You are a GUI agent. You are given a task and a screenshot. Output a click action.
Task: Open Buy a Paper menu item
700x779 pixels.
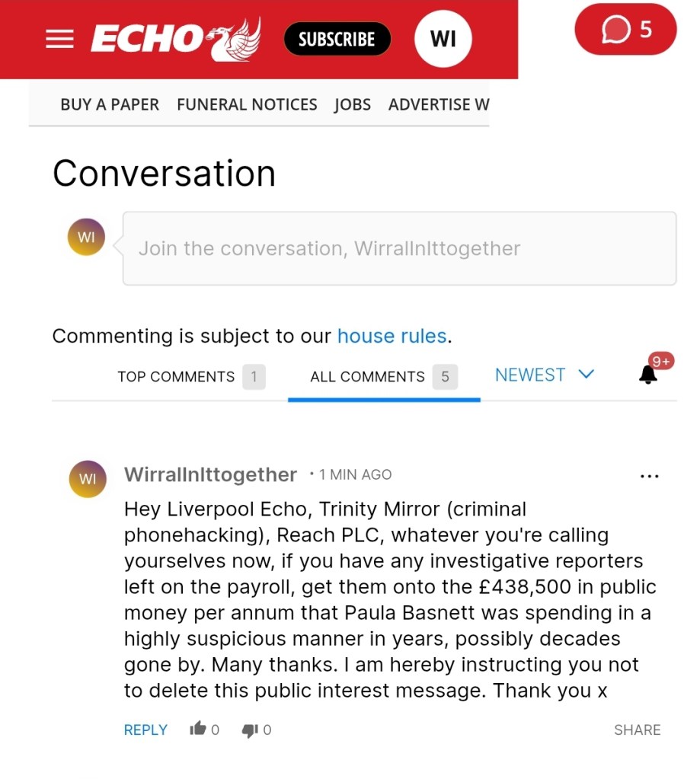(x=110, y=104)
